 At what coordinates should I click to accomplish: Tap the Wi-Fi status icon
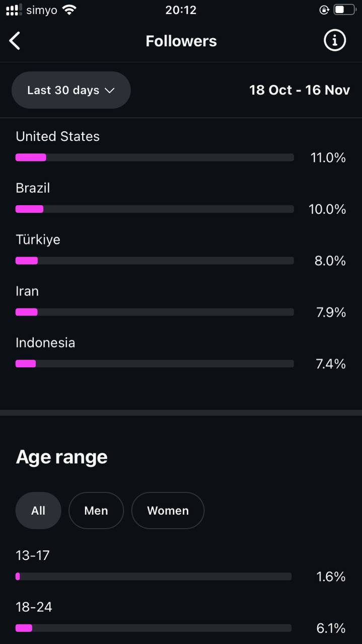69,10
